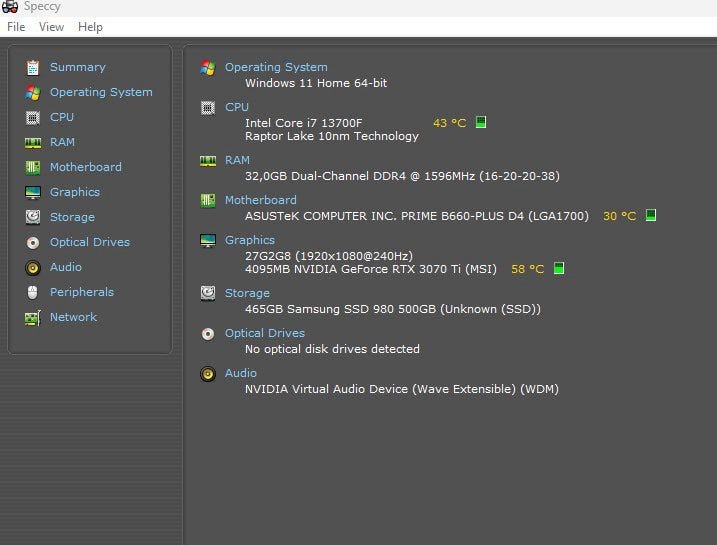Click the RAM heading link in summary
The image size is (717, 545).
237,160
